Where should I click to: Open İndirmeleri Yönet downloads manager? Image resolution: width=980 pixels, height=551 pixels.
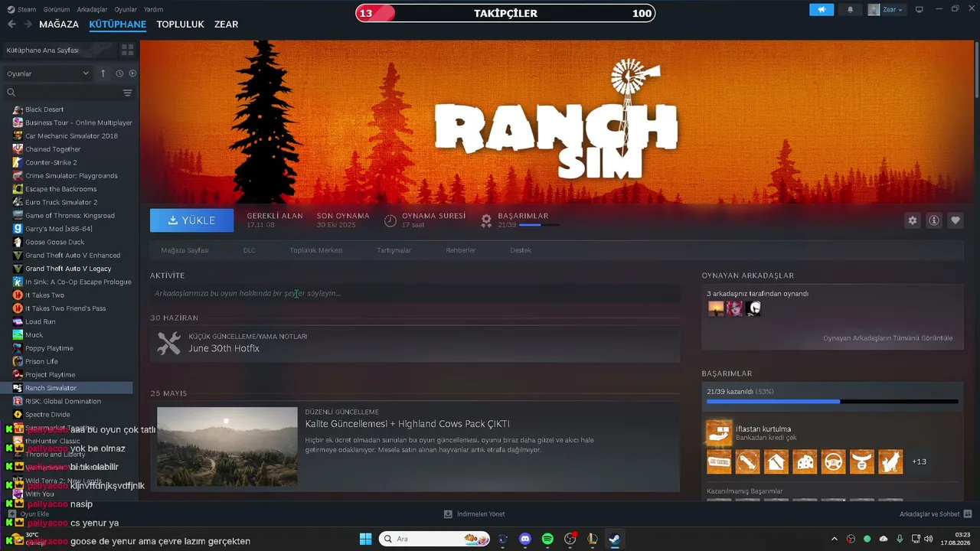(475, 514)
